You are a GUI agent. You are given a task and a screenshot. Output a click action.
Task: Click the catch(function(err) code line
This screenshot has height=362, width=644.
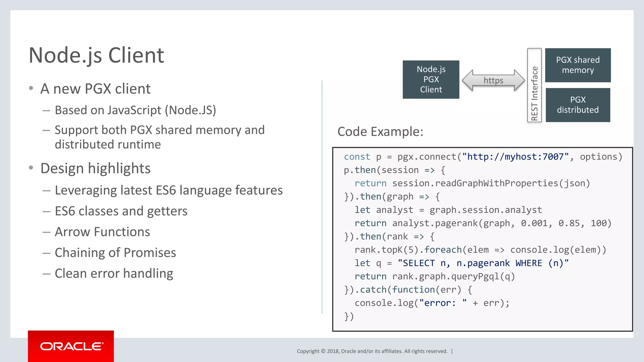click(x=408, y=290)
